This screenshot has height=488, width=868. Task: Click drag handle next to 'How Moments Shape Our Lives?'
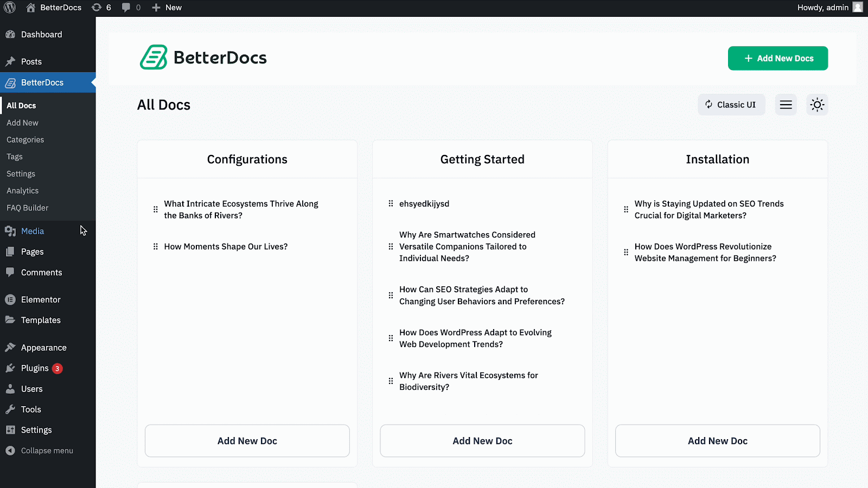[x=156, y=247]
